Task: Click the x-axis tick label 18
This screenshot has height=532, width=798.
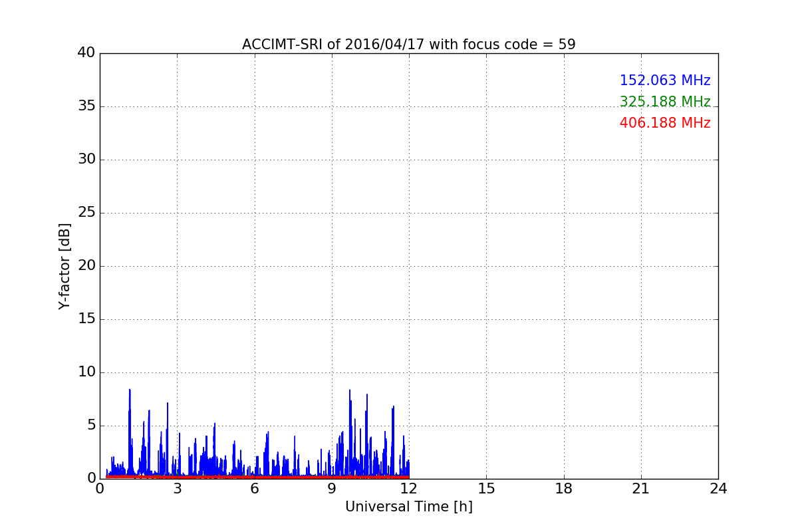Action: (564, 489)
